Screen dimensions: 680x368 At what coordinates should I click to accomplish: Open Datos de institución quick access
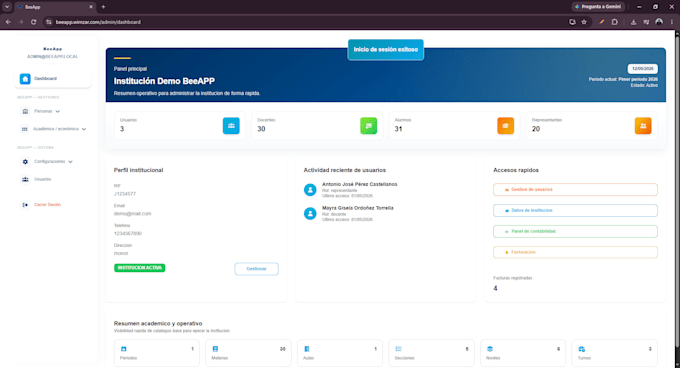point(575,211)
